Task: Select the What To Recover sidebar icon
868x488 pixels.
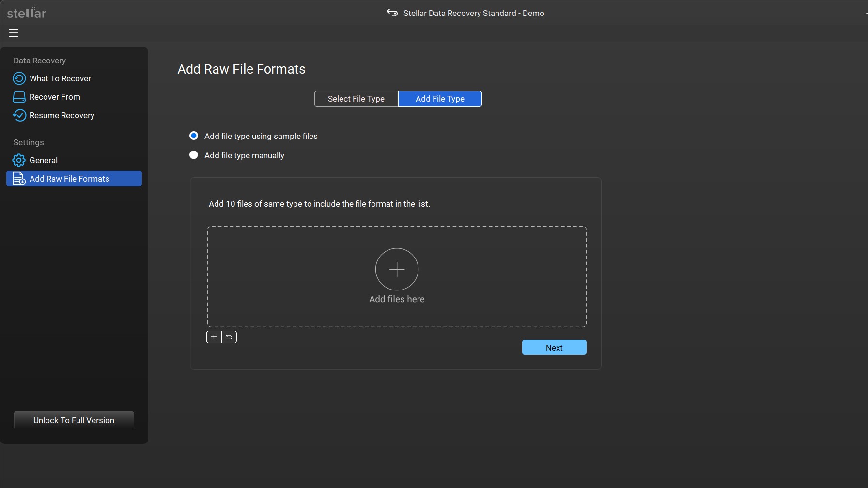Action: [19, 78]
